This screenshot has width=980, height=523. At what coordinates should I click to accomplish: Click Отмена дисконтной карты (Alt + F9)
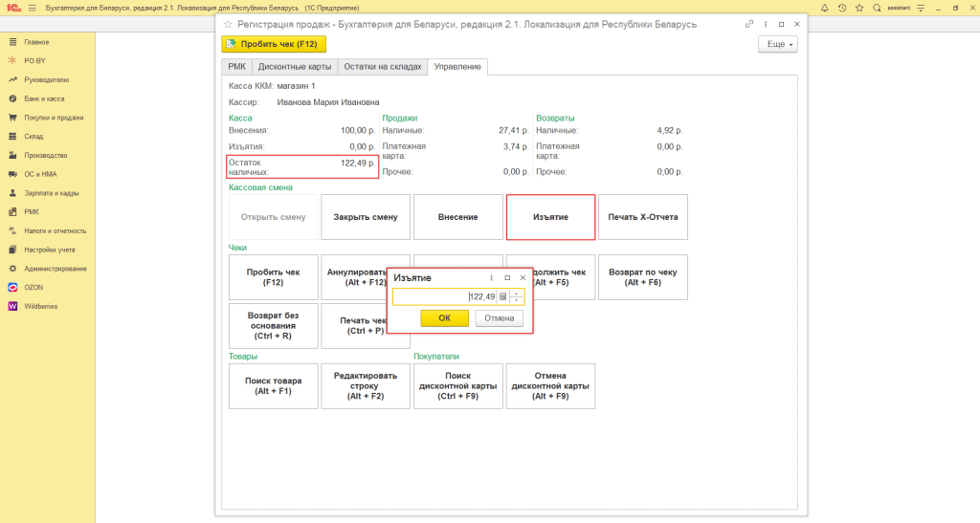click(x=550, y=386)
